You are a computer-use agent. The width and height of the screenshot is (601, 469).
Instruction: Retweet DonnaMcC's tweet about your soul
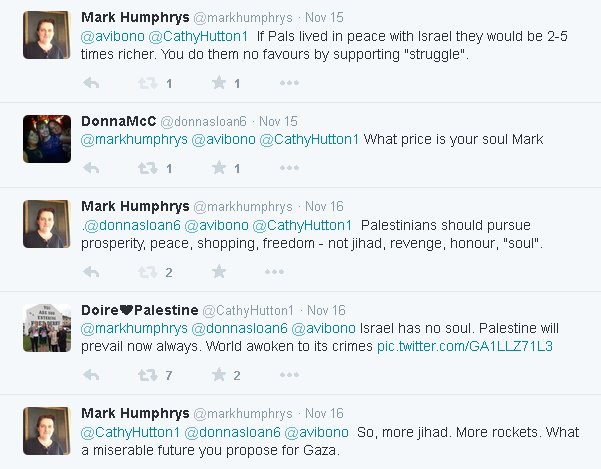(x=148, y=168)
